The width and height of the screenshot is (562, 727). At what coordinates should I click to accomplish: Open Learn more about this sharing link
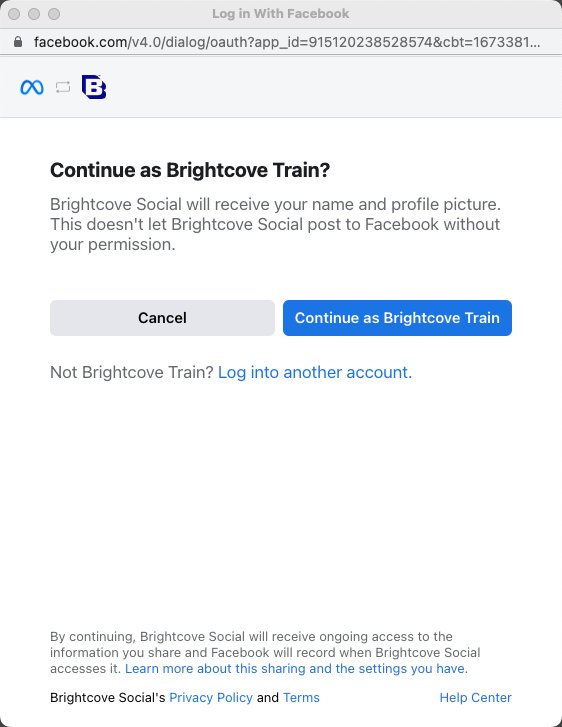[x=296, y=669]
